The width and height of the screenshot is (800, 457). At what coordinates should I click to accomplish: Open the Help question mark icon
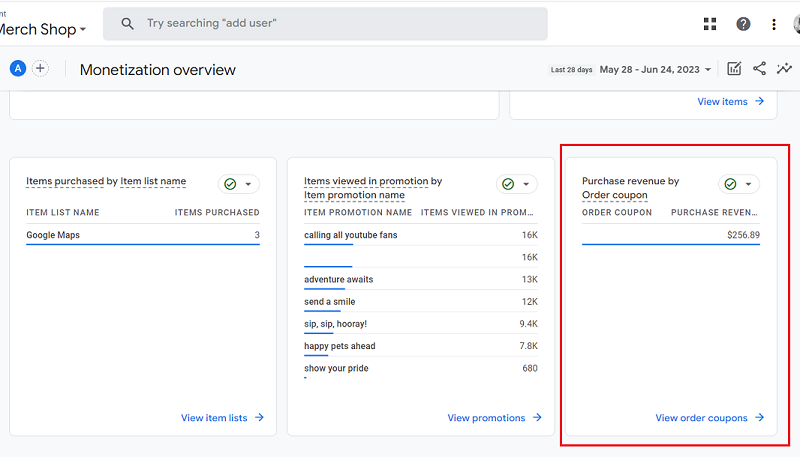tap(743, 24)
